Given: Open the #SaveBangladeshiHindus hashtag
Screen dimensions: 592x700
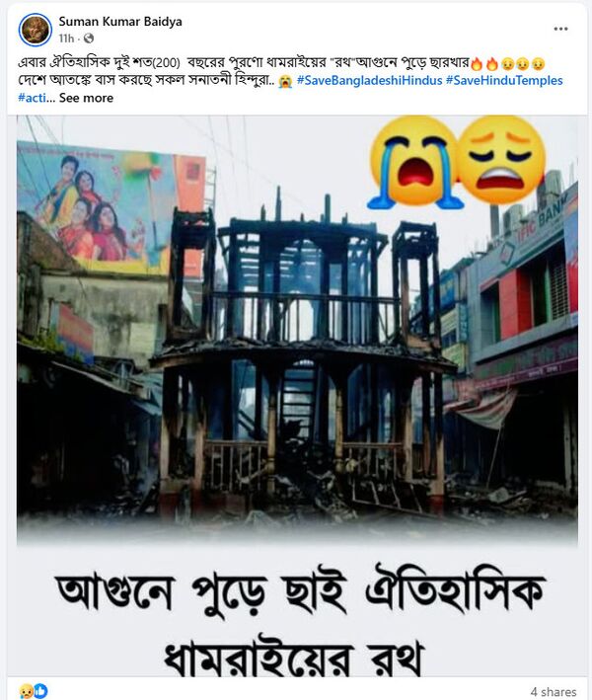Looking at the screenshot, I should click(x=369, y=80).
